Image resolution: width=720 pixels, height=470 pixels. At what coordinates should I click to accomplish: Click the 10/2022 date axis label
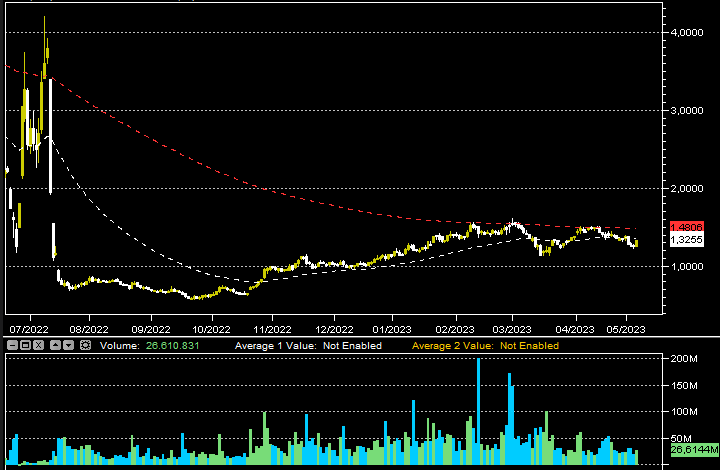[x=211, y=329]
